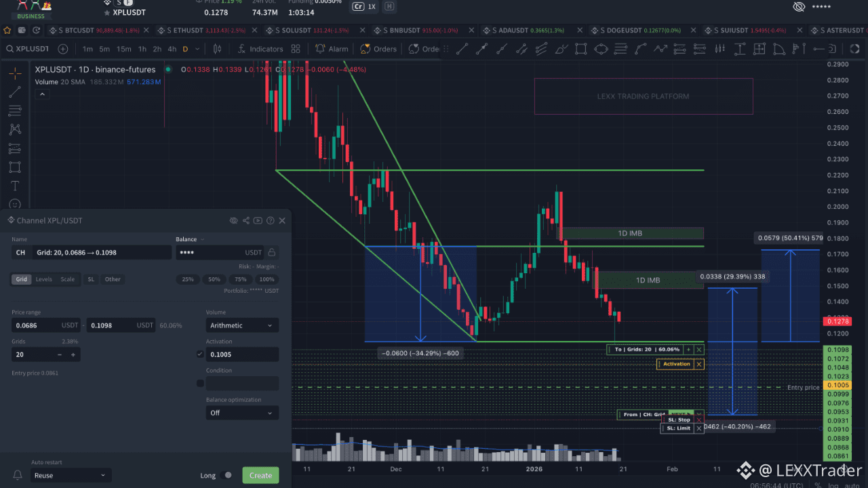
Task: Select the Scale tab in Channel panel
Action: pyautogui.click(x=68, y=279)
